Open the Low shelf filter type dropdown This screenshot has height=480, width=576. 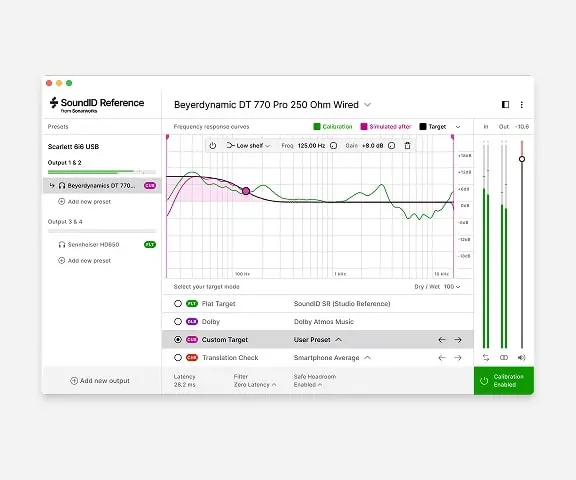point(248,145)
